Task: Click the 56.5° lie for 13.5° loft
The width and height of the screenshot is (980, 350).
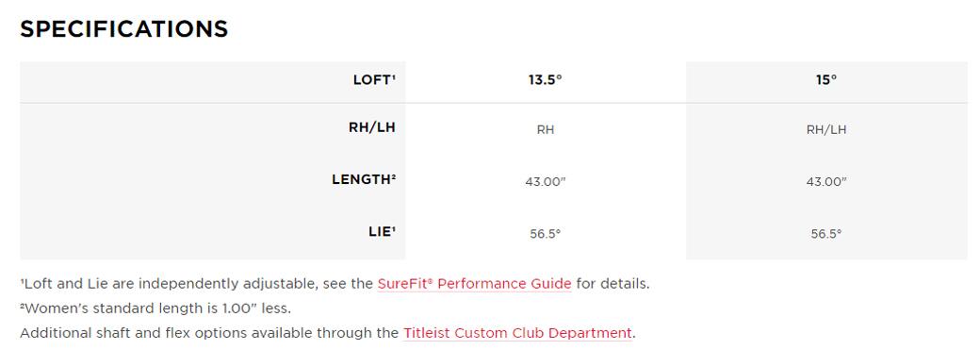Action: pyautogui.click(x=545, y=234)
